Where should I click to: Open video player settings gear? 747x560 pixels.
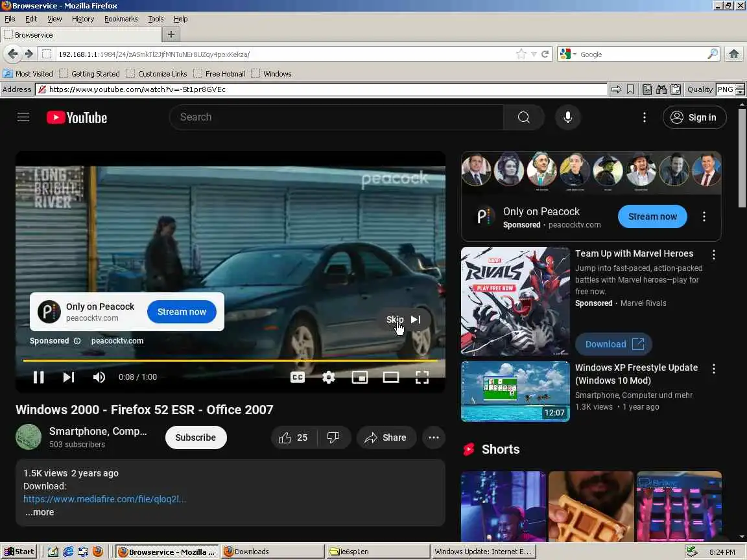click(x=328, y=377)
